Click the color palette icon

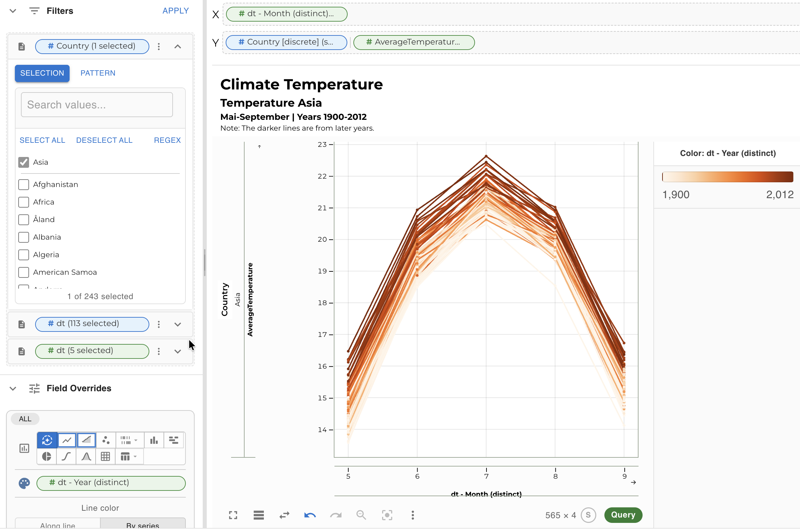point(24,483)
